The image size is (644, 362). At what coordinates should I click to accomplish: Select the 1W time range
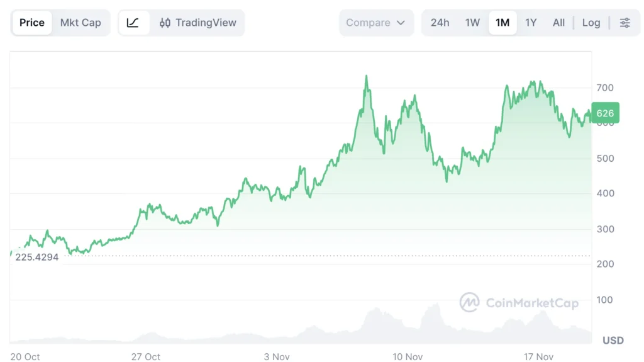(472, 23)
